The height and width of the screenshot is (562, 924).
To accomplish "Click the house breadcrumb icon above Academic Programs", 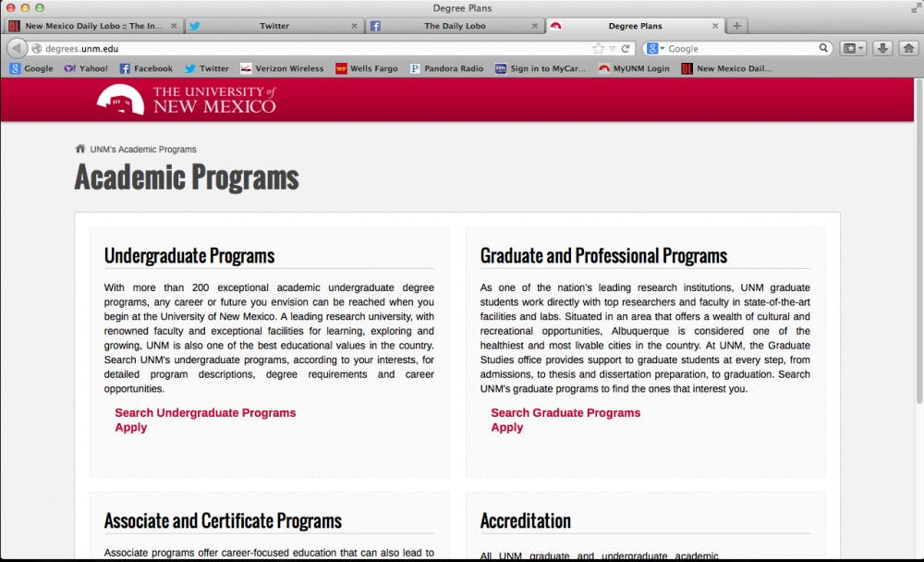I will coord(79,147).
